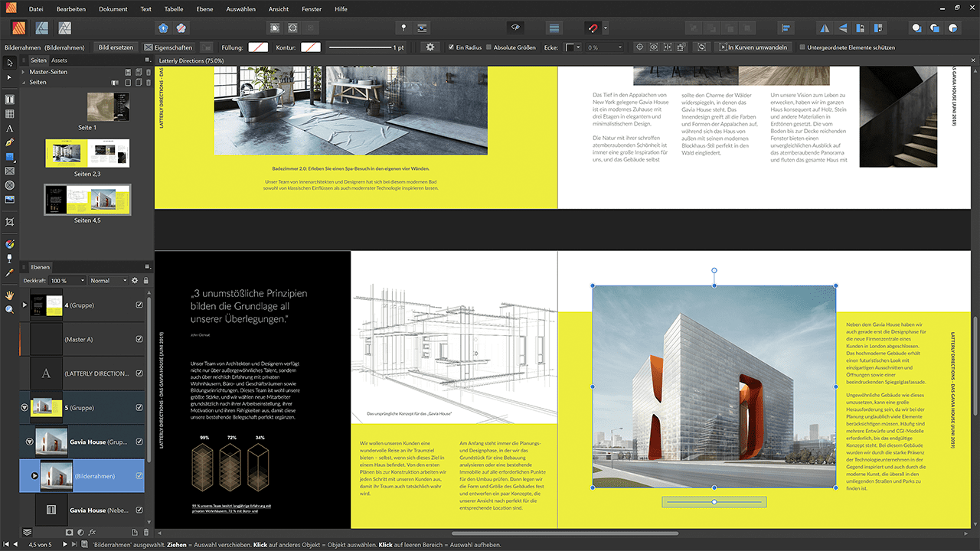
Task: Toggle the magnet snapping icon
Action: click(x=592, y=28)
